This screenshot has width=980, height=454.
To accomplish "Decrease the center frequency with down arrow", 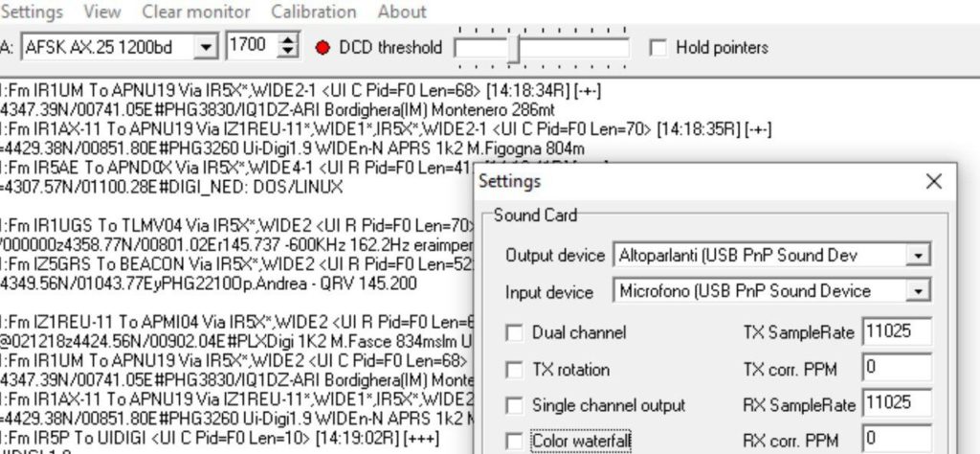I will pos(287,53).
